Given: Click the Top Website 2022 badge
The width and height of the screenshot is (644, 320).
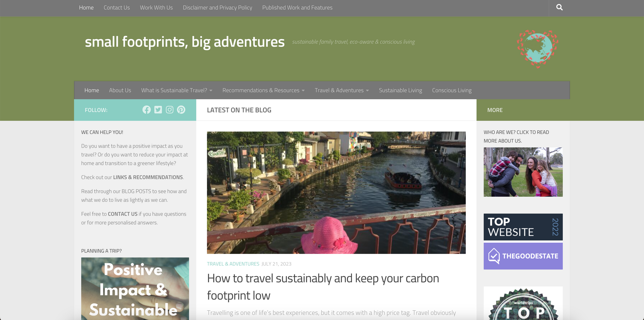Looking at the screenshot, I should 523,227.
